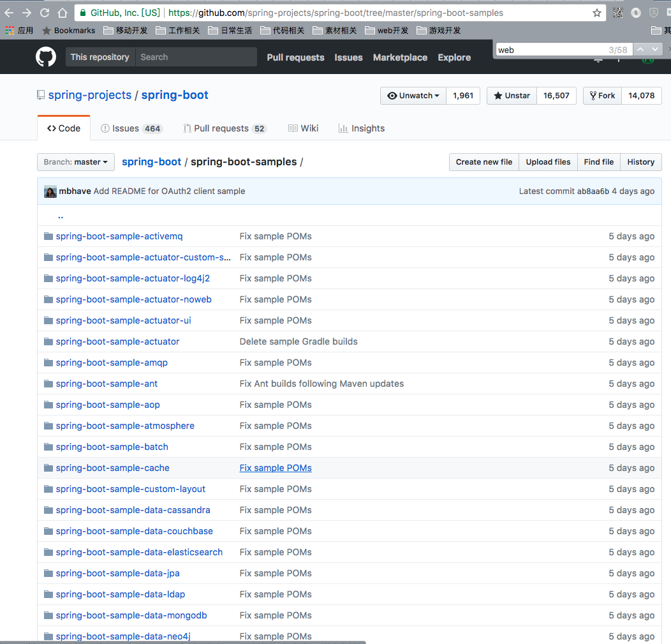Open spring-boot-sample-data-elasticsearch folder

pos(139,552)
